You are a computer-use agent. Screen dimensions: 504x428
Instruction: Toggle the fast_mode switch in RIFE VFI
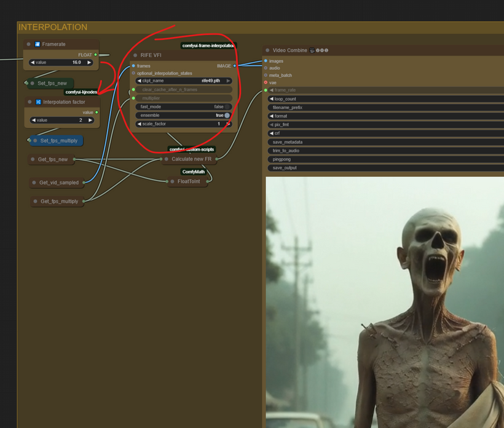227,106
